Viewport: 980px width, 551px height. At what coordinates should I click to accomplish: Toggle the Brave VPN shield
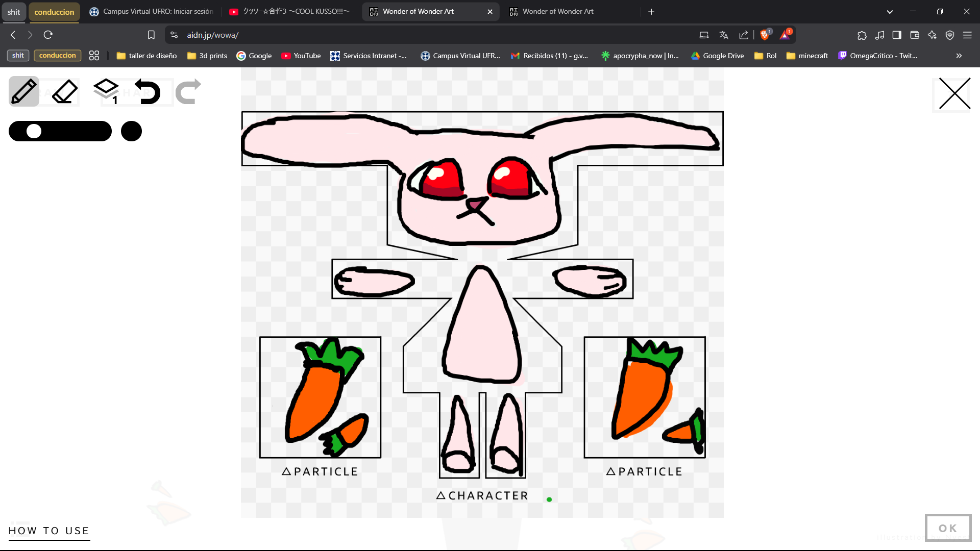pos(950,35)
